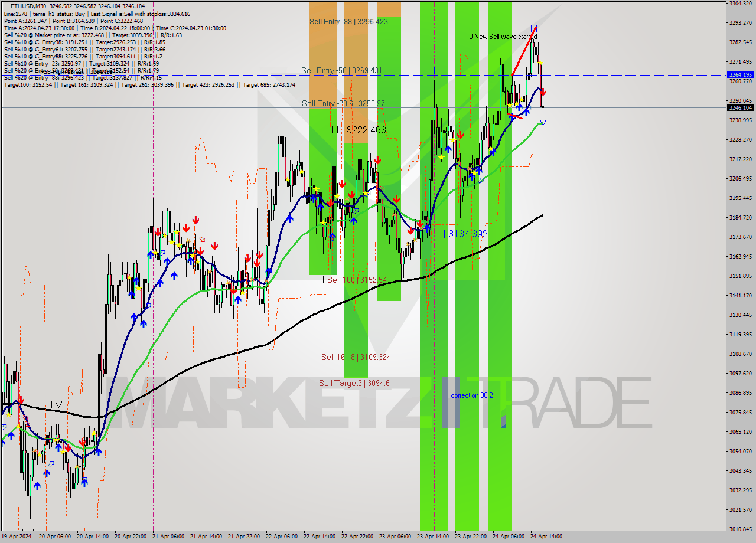The width and height of the screenshot is (756, 543).
Task: Click the '23 Apr 14:00' time axis label
Action: point(434,537)
